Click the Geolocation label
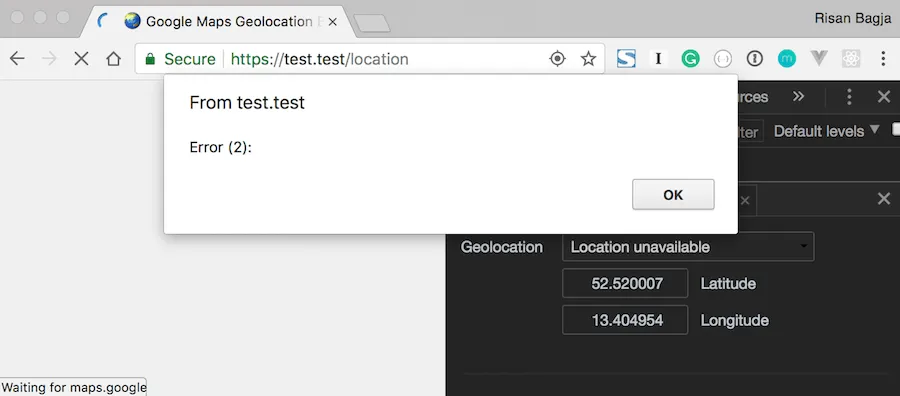900x396 pixels. pos(502,247)
